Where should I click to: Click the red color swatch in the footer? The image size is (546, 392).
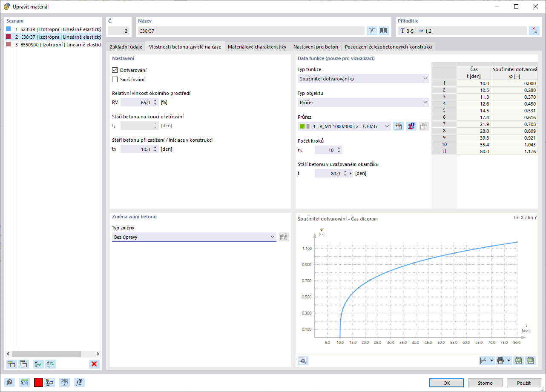[38, 382]
